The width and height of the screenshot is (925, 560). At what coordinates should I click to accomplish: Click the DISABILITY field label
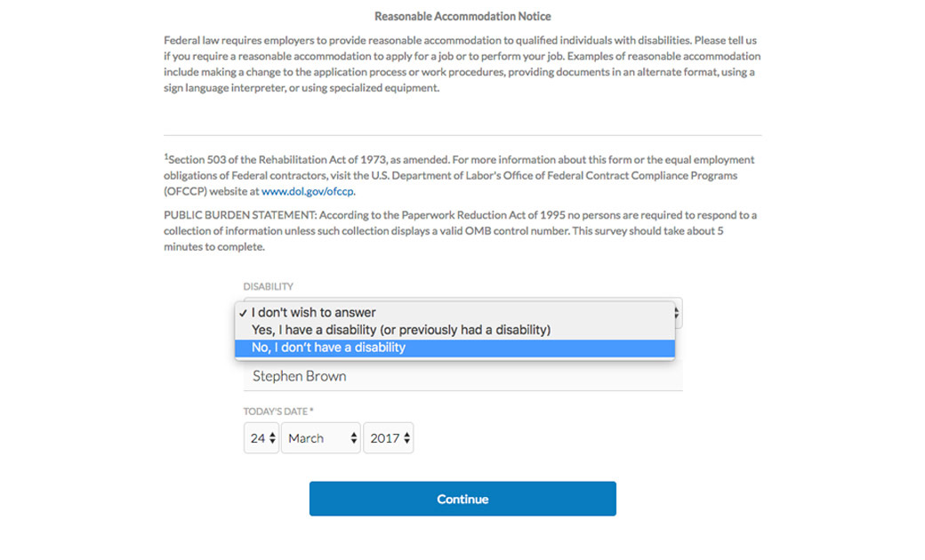[269, 287]
